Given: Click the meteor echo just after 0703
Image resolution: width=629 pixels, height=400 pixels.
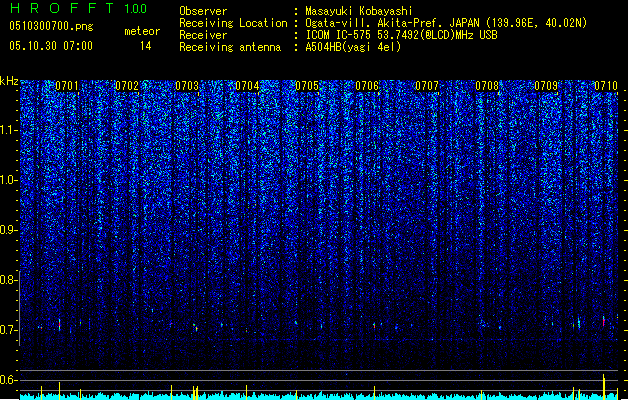Looking at the screenshot, I should point(195,327).
